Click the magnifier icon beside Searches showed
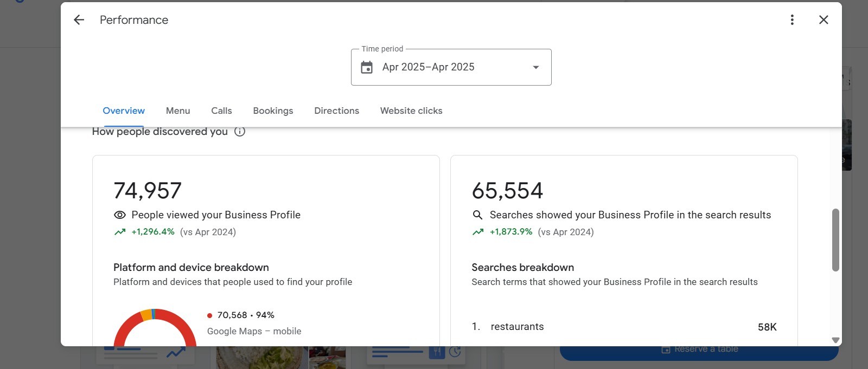 click(x=477, y=215)
